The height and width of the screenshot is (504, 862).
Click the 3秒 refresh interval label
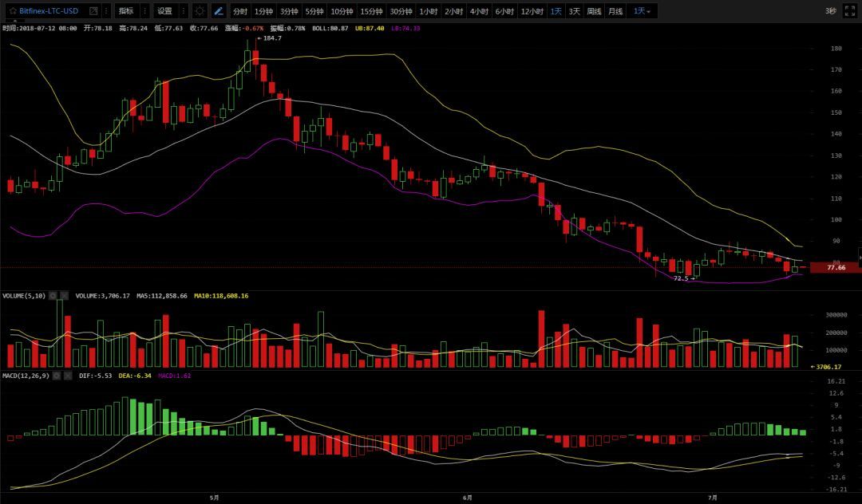tap(830, 11)
